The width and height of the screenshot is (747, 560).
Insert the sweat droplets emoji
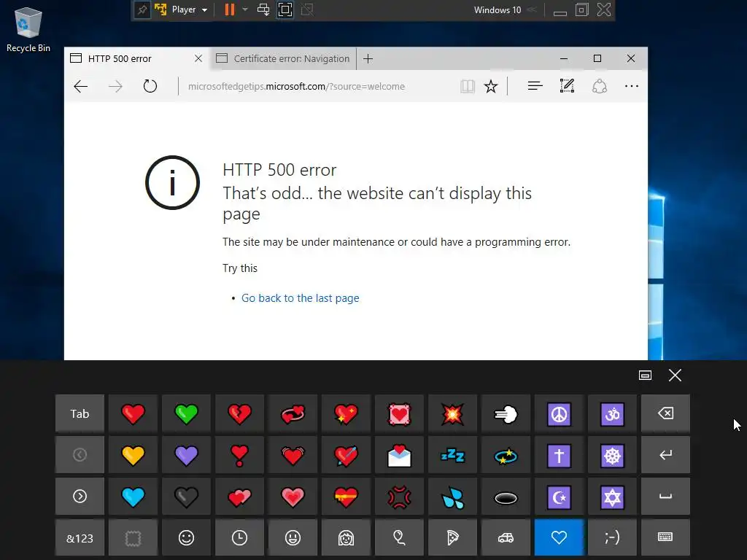pyautogui.click(x=452, y=497)
